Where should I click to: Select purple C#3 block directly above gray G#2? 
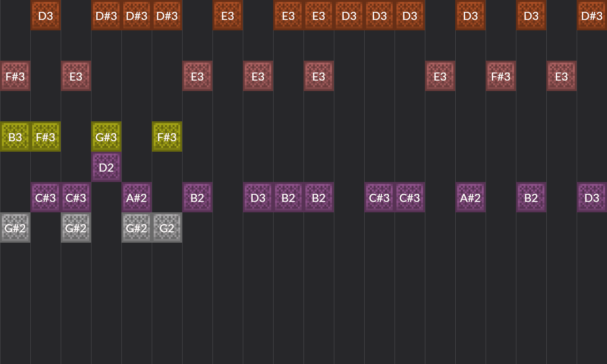tap(76, 197)
